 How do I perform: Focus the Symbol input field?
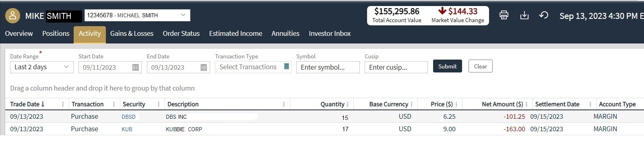click(x=328, y=67)
